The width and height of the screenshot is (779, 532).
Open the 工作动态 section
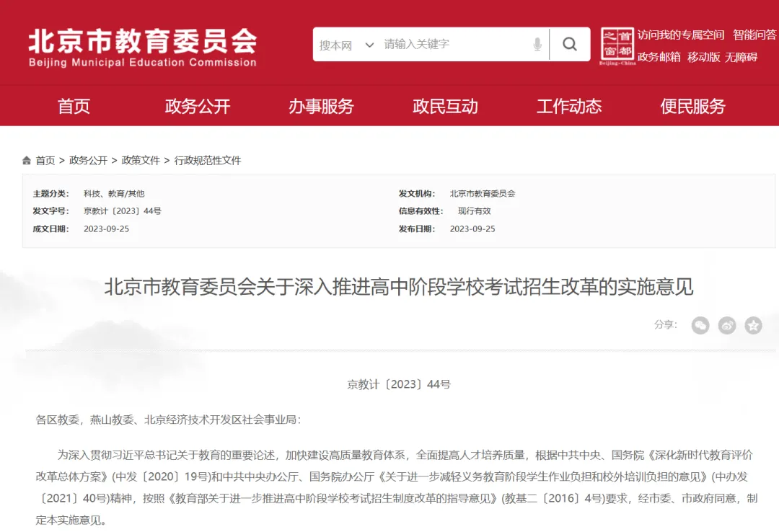coord(569,106)
